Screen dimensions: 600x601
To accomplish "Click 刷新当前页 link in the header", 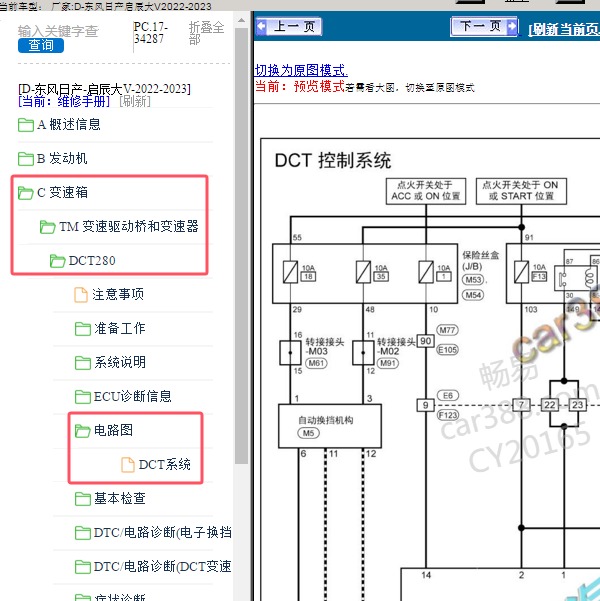I will click(564, 29).
